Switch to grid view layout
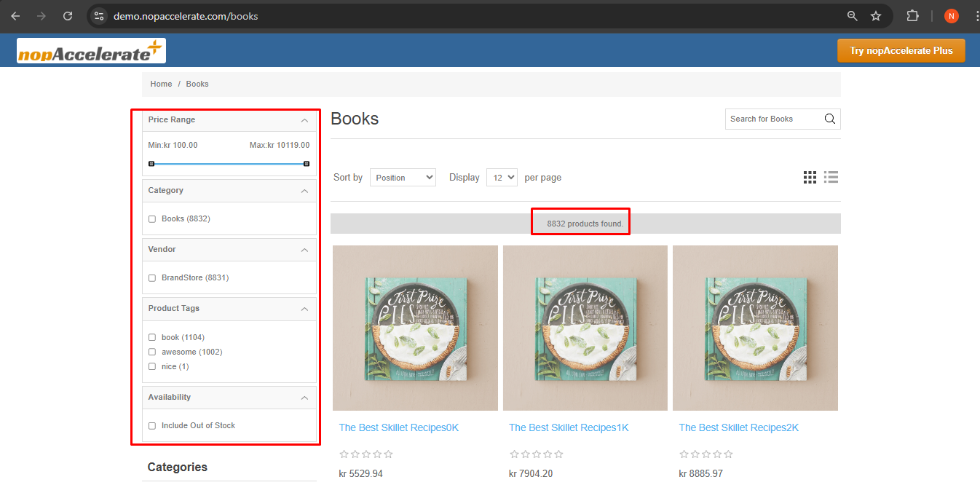The width and height of the screenshot is (980, 493). [x=810, y=177]
